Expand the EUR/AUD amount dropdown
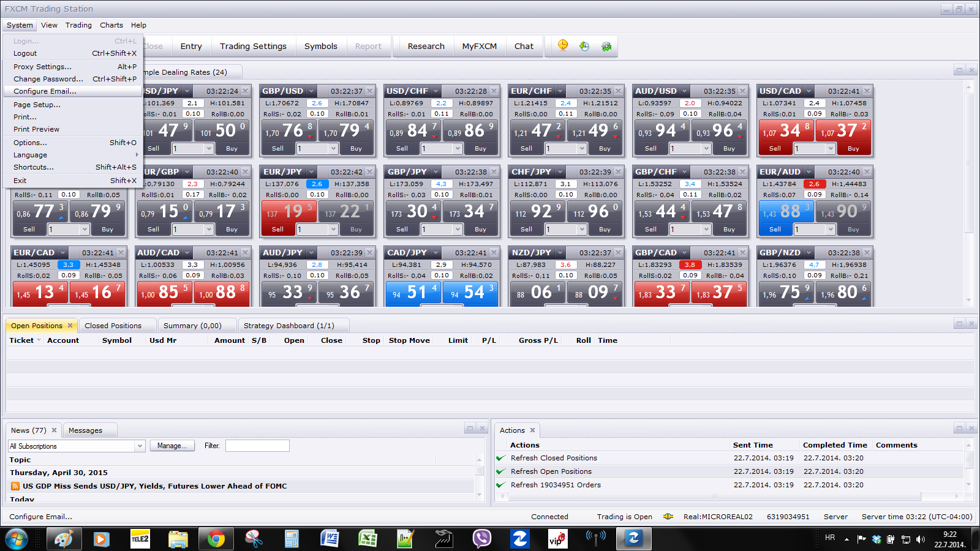This screenshot has width=980, height=551. pyautogui.click(x=831, y=230)
